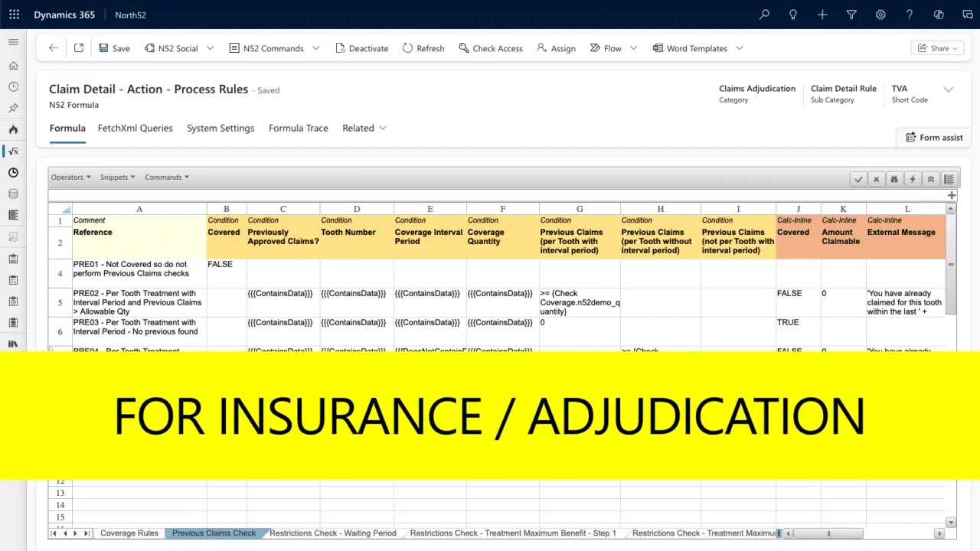980x551 pixels.
Task: Switch to System Settings tab
Action: pyautogui.click(x=220, y=129)
